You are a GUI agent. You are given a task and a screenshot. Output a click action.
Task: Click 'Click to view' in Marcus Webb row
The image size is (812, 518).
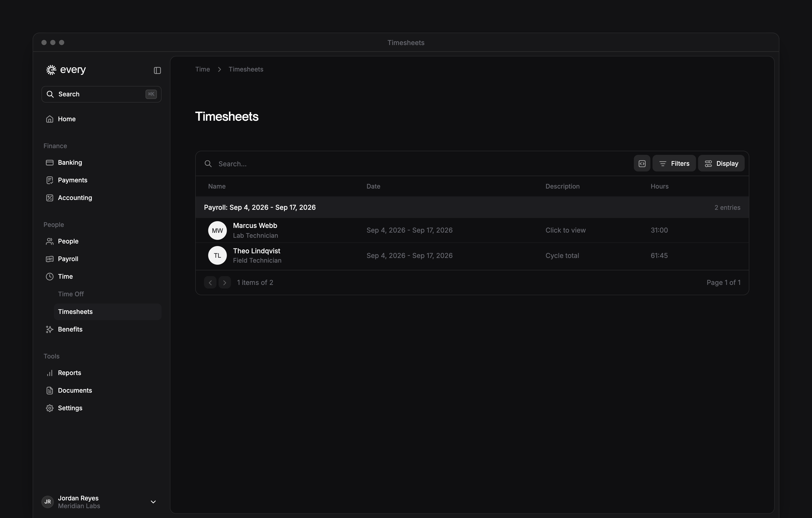pyautogui.click(x=565, y=230)
